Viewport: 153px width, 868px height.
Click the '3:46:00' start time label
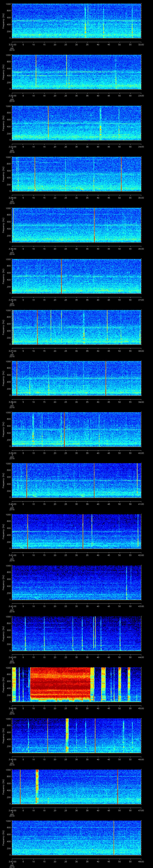[x=12, y=810]
